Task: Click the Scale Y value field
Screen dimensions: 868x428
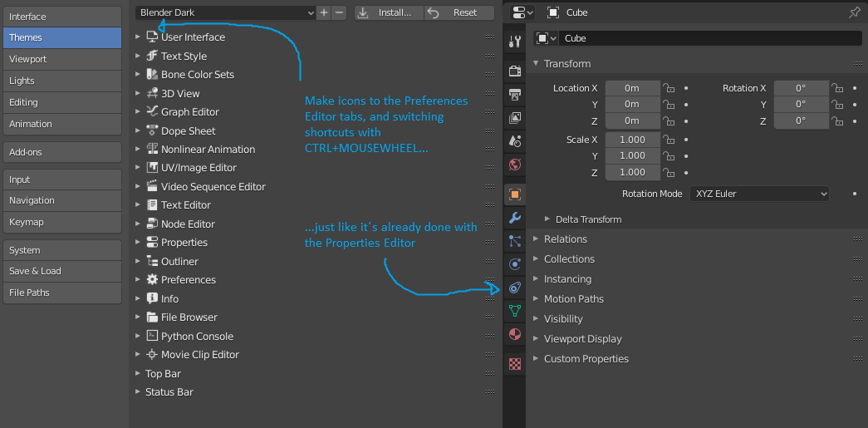Action: tap(633, 155)
